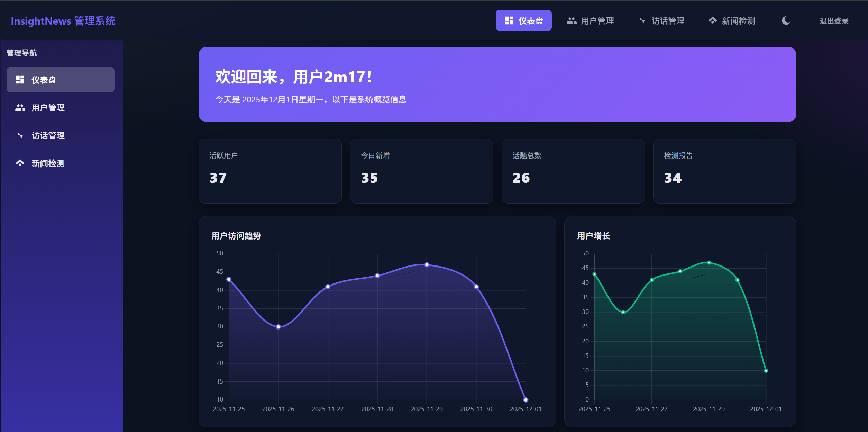Click the people icon in top navigation
Viewport: 868px width, 432px height.
pos(571,21)
